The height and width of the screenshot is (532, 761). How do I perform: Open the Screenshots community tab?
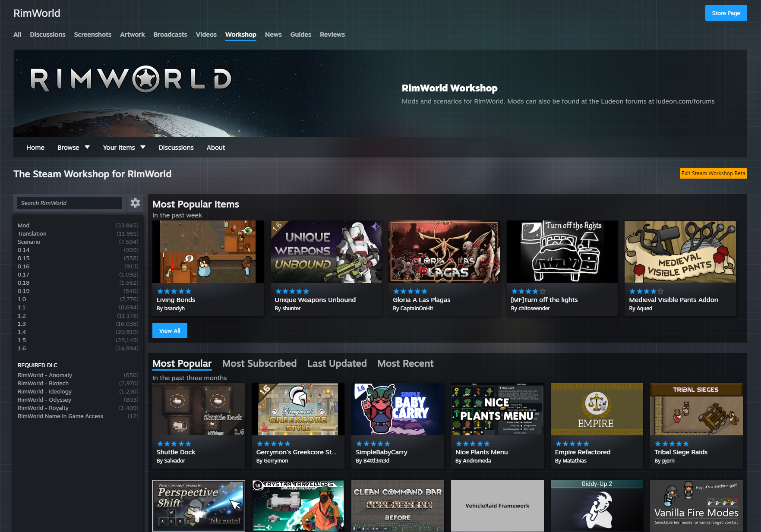pyautogui.click(x=93, y=35)
